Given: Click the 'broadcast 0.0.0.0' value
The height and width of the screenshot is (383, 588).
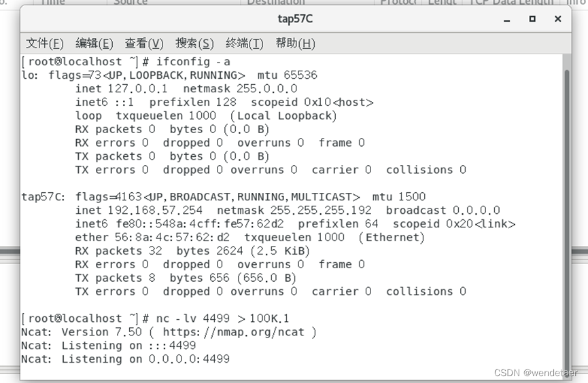Looking at the screenshot, I should [x=443, y=211].
